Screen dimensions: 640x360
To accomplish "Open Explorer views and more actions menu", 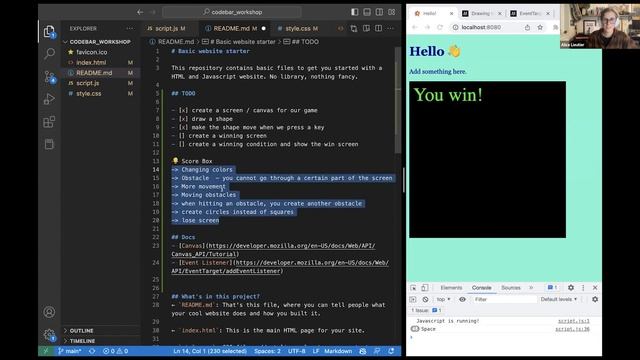I will (x=130, y=29).
